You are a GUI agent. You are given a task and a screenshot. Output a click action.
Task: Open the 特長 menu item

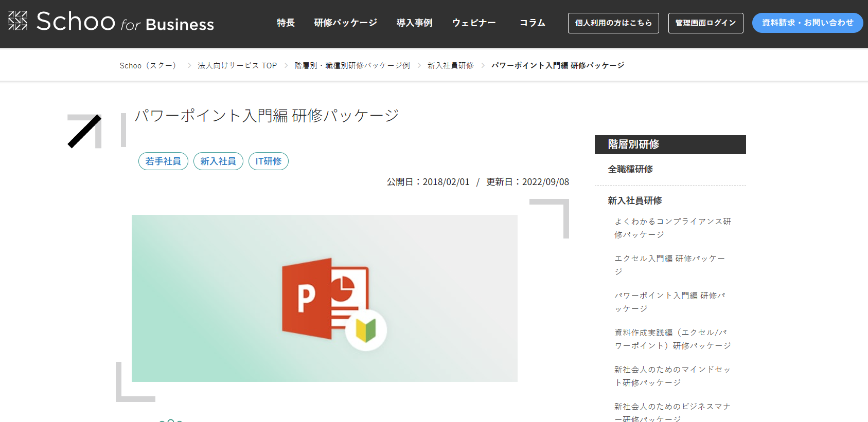[286, 23]
